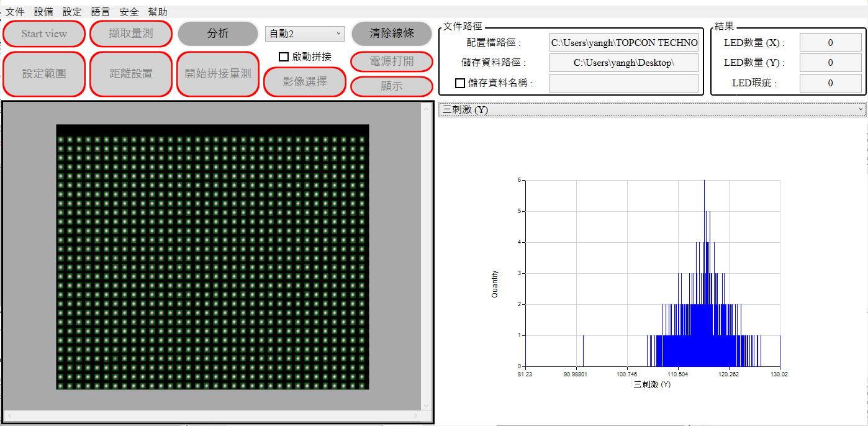Viewport: 868px width, 426px height.
Task: Click the 影像選擇 button
Action: [305, 81]
